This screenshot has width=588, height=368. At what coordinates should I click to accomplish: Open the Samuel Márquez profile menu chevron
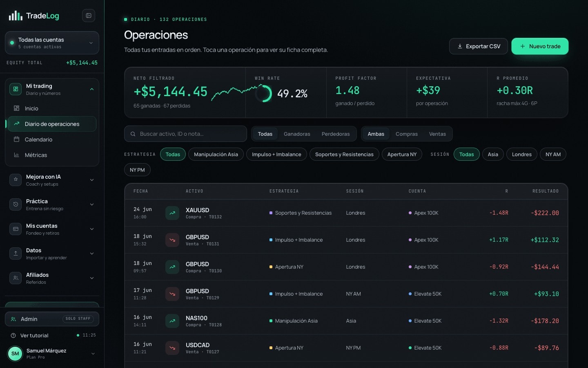(x=93, y=354)
